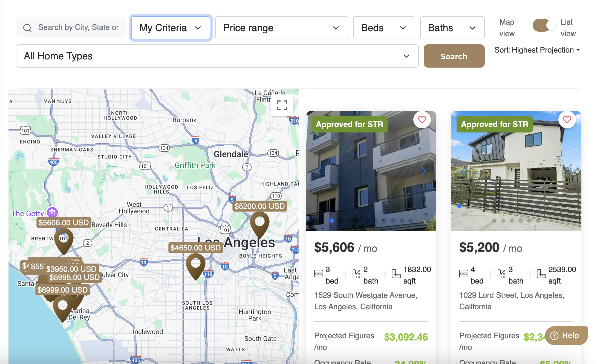Show previous photo of the $5,606 listing
600x364 pixels.
pyautogui.click(x=319, y=171)
